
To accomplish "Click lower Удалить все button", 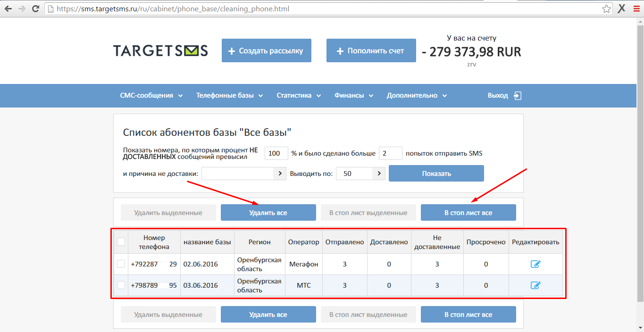I will pos(268,315).
